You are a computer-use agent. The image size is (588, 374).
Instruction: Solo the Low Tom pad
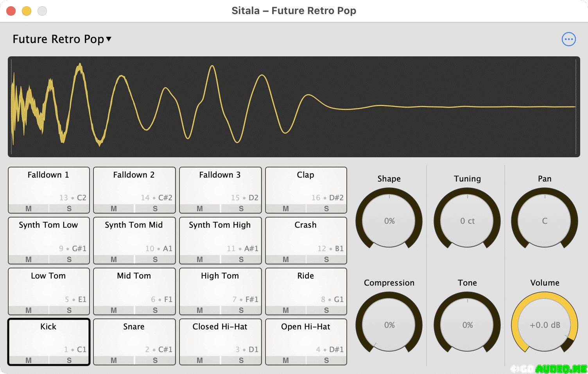(69, 310)
